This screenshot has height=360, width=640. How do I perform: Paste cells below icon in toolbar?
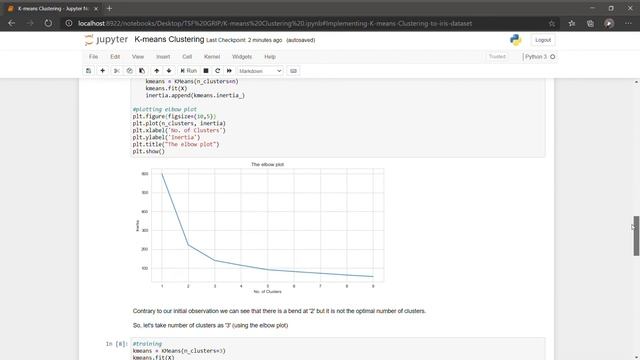pos(142,71)
